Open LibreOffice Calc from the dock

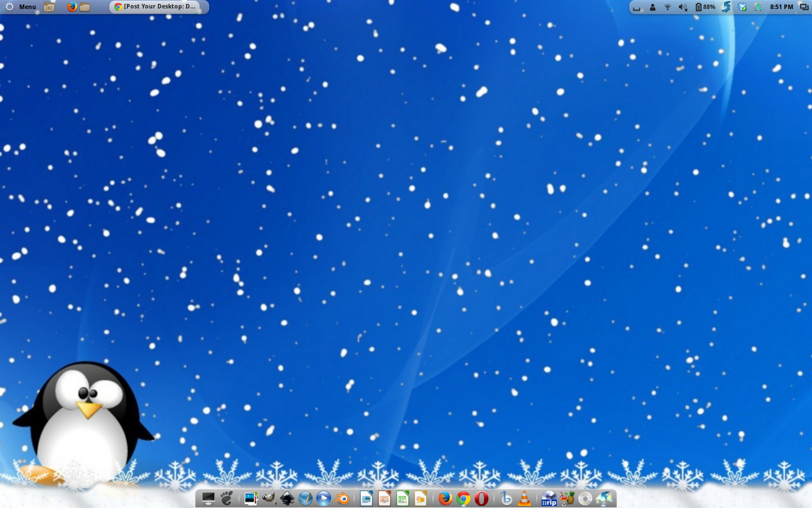tap(403, 498)
